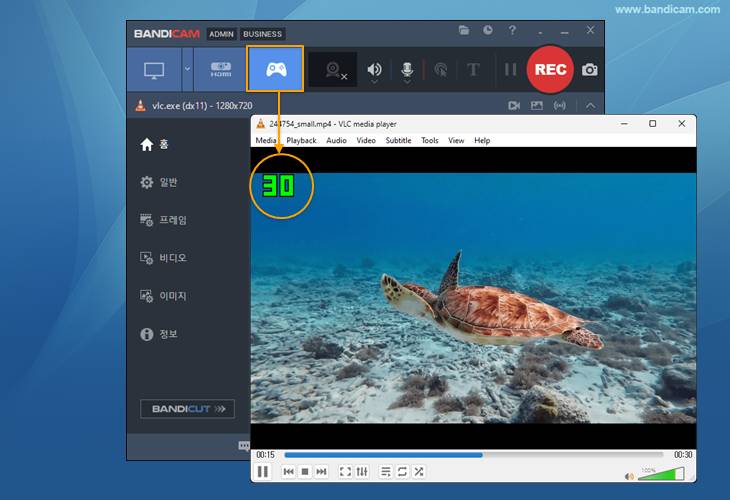Select Game recording mode

click(x=275, y=70)
